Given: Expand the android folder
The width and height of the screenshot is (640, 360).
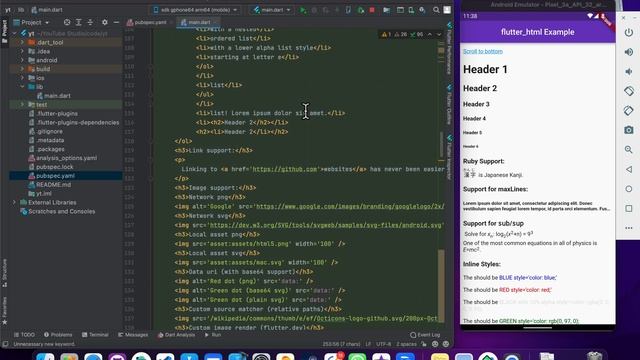Looking at the screenshot, I should [x=22, y=60].
